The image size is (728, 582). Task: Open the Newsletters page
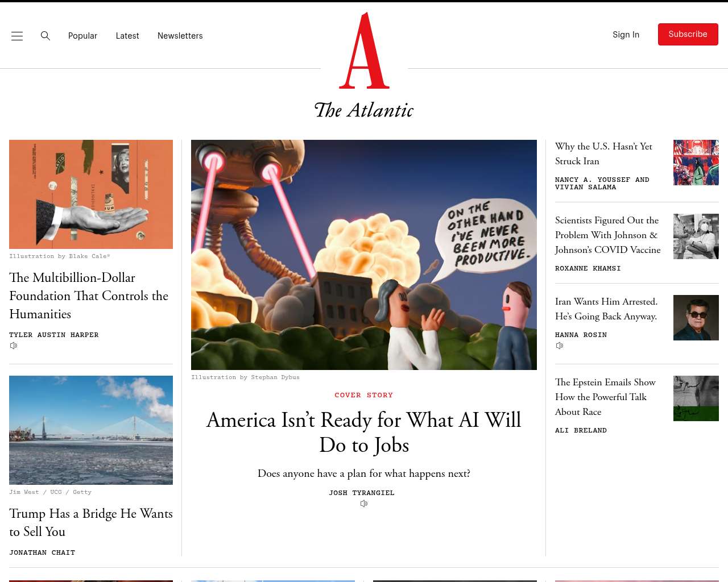[180, 36]
